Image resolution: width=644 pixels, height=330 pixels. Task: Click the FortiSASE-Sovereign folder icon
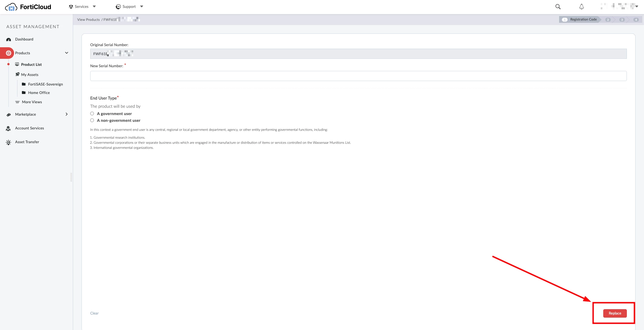(24, 84)
